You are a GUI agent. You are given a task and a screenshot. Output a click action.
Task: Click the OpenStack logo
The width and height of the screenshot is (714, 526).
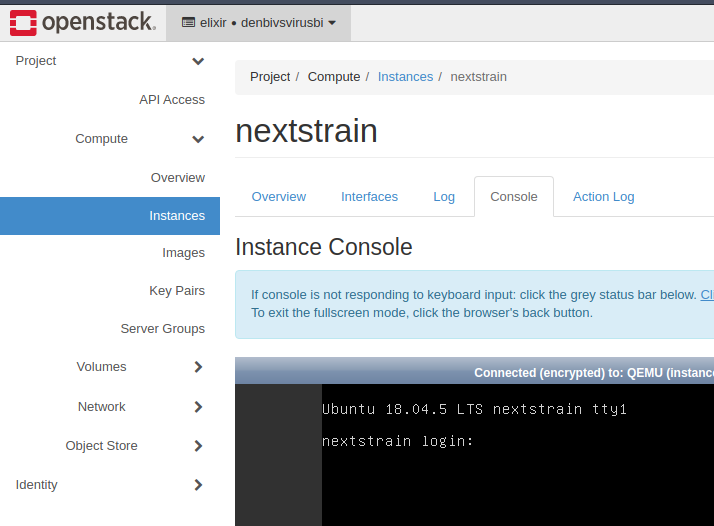tap(82, 21)
